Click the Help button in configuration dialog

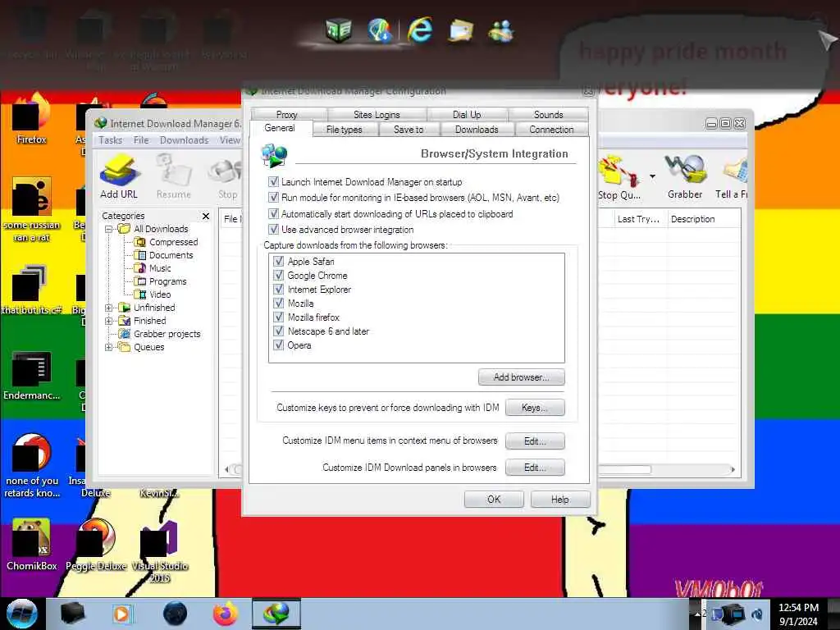click(559, 500)
